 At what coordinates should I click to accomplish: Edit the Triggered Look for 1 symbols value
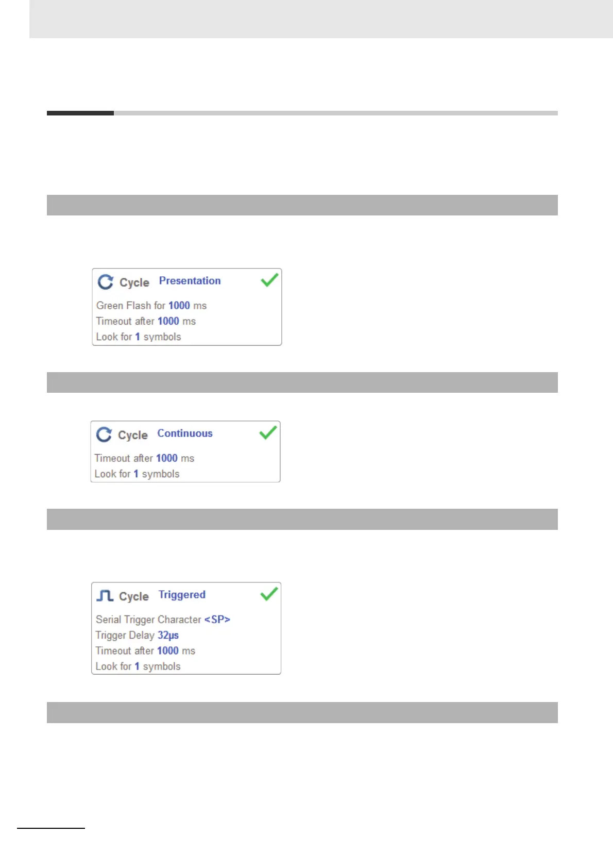137,666
